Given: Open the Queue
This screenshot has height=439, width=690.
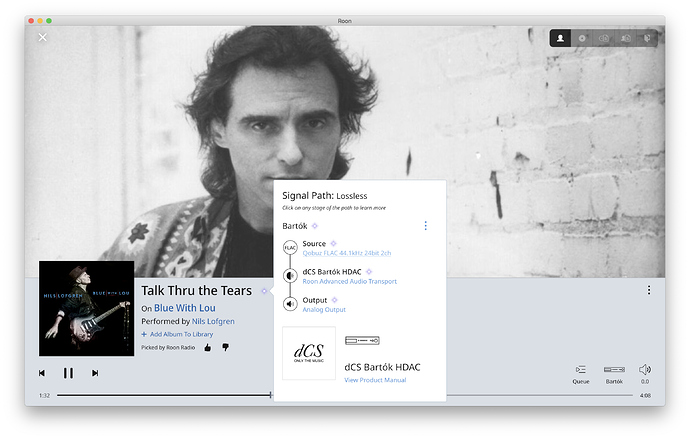Looking at the screenshot, I should 581,374.
